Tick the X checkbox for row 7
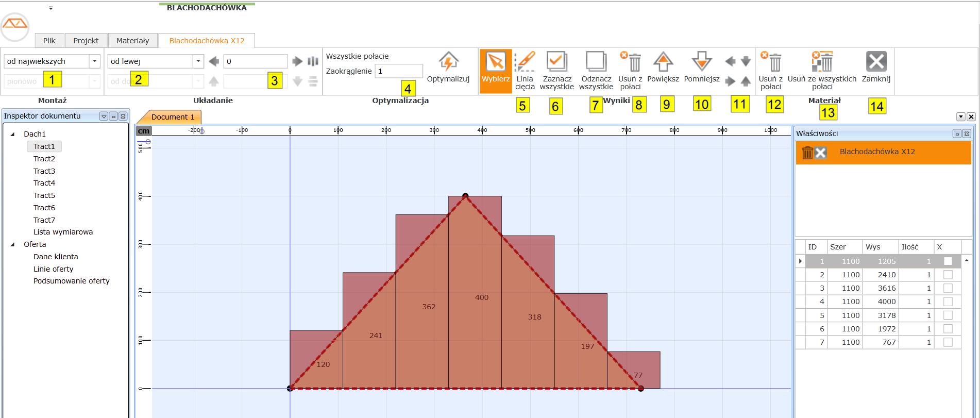The image size is (980, 418). pos(948,342)
